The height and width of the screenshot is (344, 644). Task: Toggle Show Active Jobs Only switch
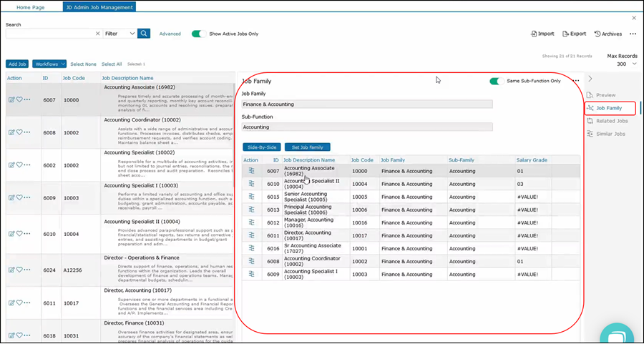pyautogui.click(x=198, y=34)
